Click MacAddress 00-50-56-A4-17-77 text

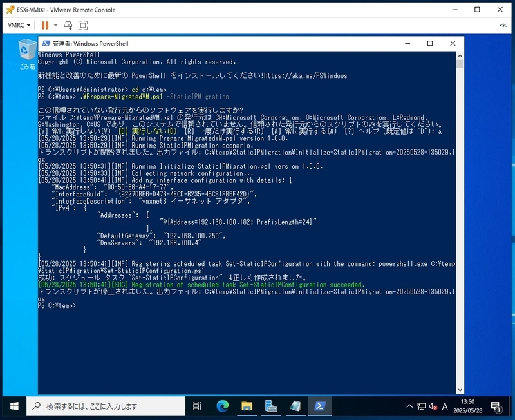pyautogui.click(x=112, y=187)
